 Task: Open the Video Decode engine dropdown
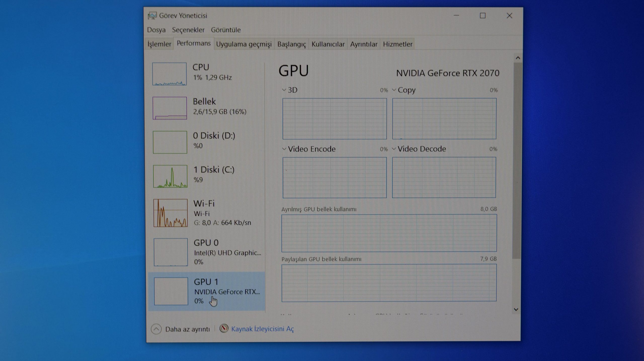[394, 149]
